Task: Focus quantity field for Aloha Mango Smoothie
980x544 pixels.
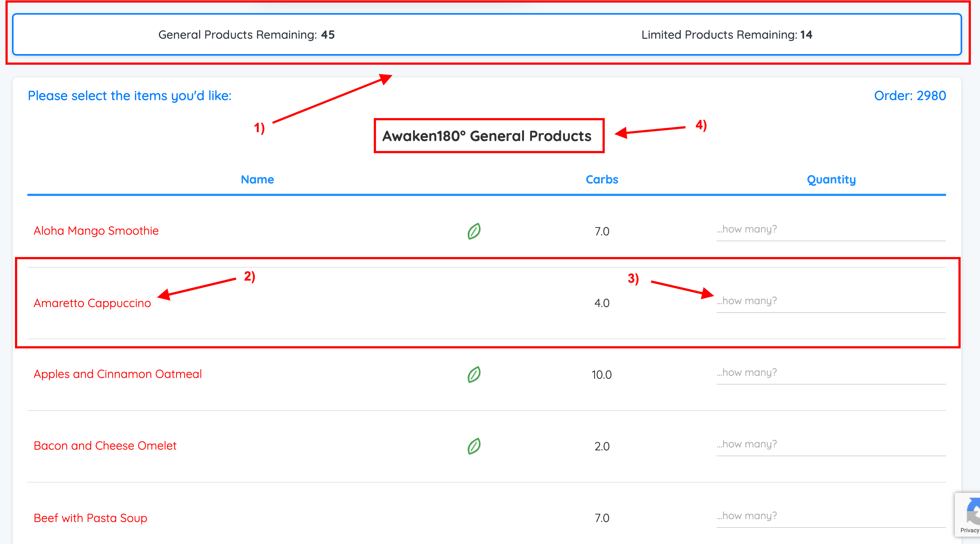Action: [x=831, y=230]
